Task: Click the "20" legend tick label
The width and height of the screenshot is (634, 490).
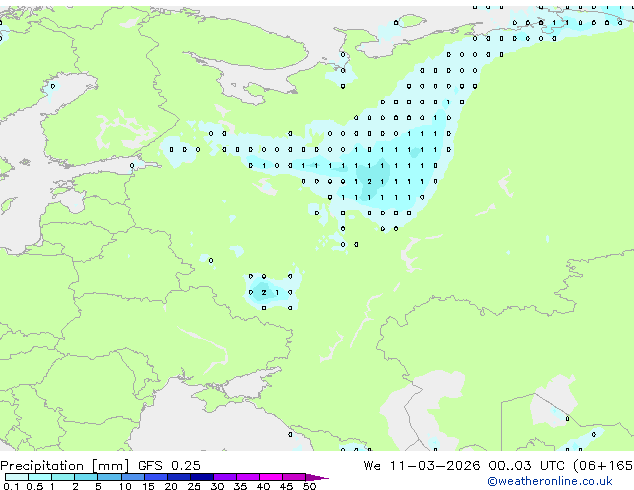Action: pos(171,486)
